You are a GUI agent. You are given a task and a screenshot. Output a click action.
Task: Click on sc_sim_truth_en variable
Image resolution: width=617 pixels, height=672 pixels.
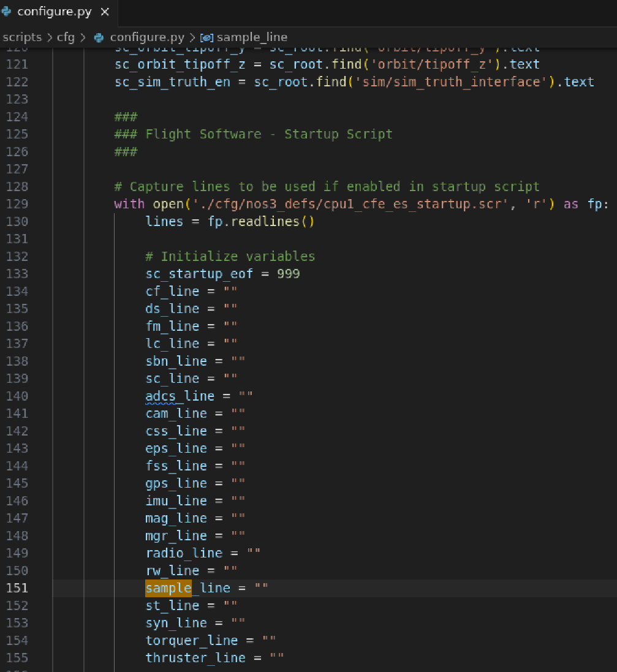pyautogui.click(x=172, y=82)
